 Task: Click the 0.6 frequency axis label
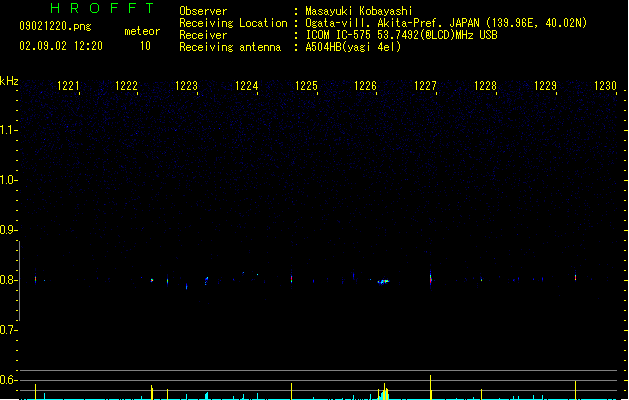pyautogui.click(x=8, y=380)
